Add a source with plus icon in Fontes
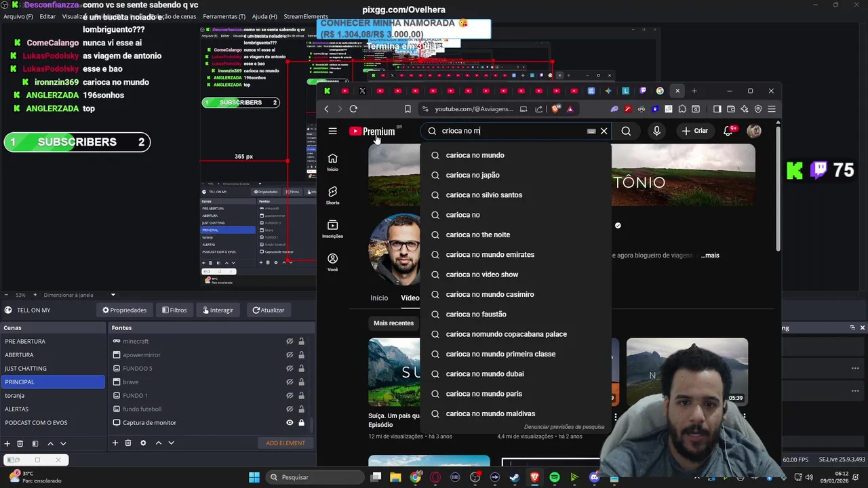Image resolution: width=868 pixels, height=488 pixels. click(x=115, y=443)
